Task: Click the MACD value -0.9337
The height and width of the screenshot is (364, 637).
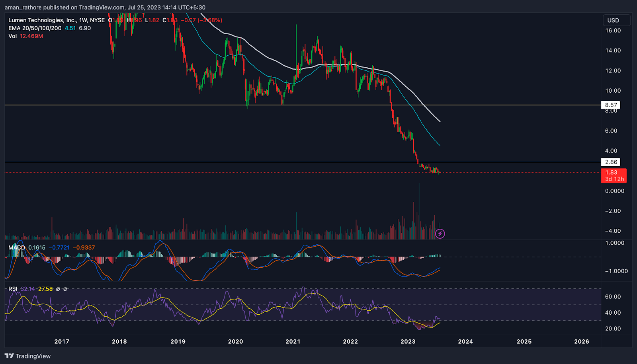Action: pos(84,247)
